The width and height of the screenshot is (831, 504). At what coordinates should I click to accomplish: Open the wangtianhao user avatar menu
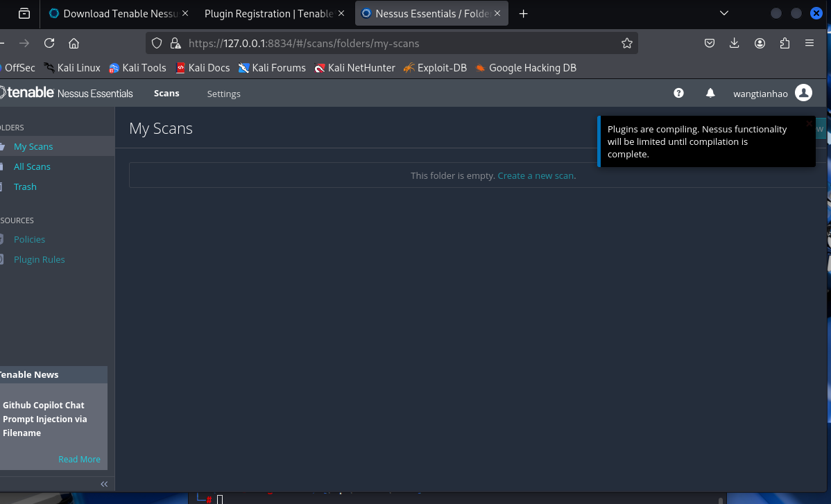pyautogui.click(x=803, y=93)
